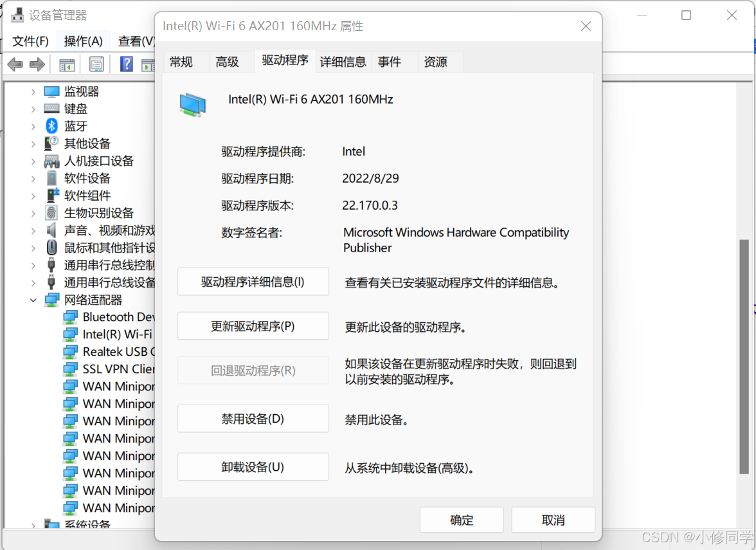756x550 pixels.
Task: Expand the 软件组件 node
Action: tap(33, 196)
